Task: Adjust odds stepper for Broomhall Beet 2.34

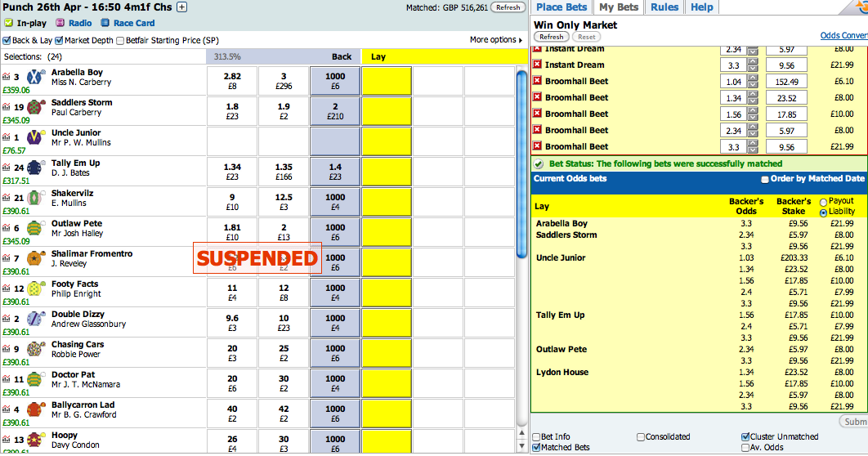Action: tap(752, 131)
